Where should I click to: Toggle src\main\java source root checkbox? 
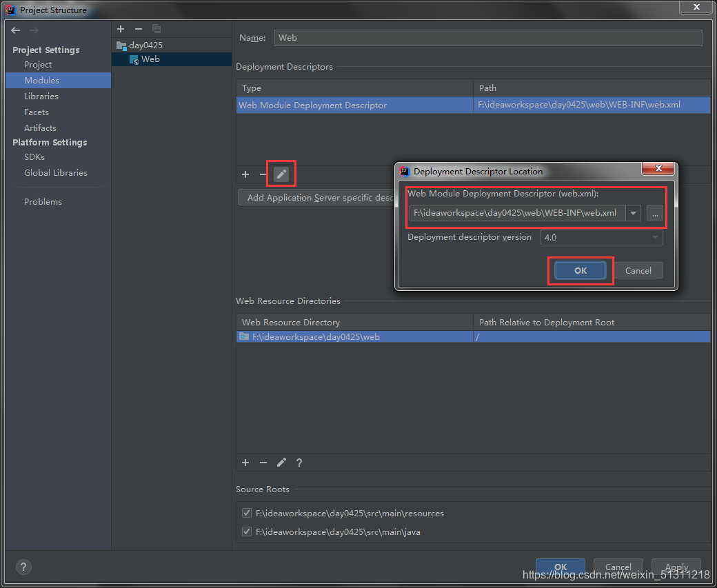click(247, 531)
